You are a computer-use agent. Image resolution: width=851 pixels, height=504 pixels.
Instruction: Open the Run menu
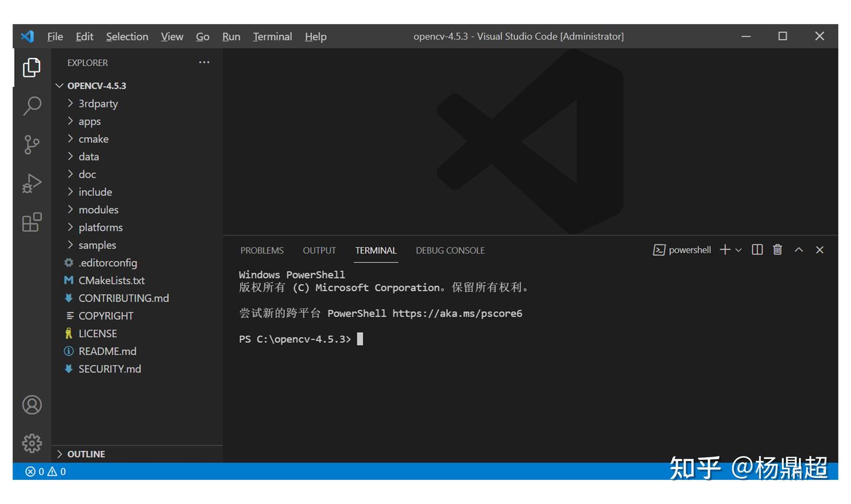(x=230, y=36)
